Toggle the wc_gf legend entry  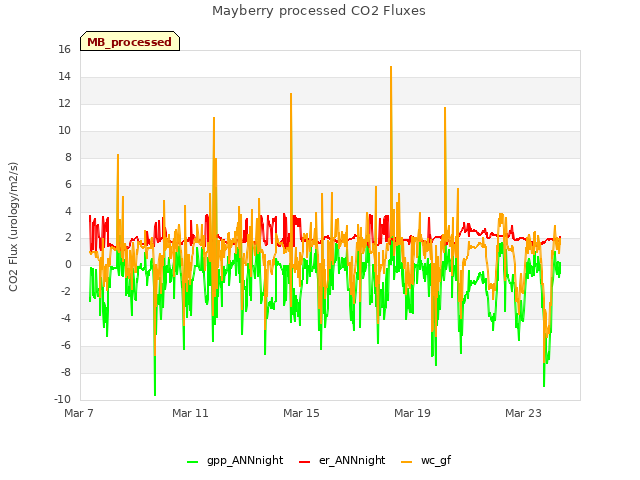click(x=426, y=460)
